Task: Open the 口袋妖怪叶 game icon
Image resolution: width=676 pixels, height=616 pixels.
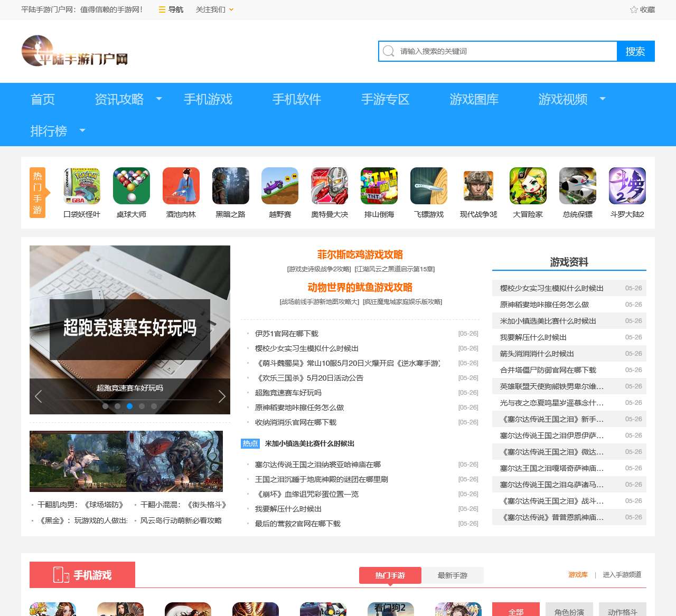Action: [82, 186]
